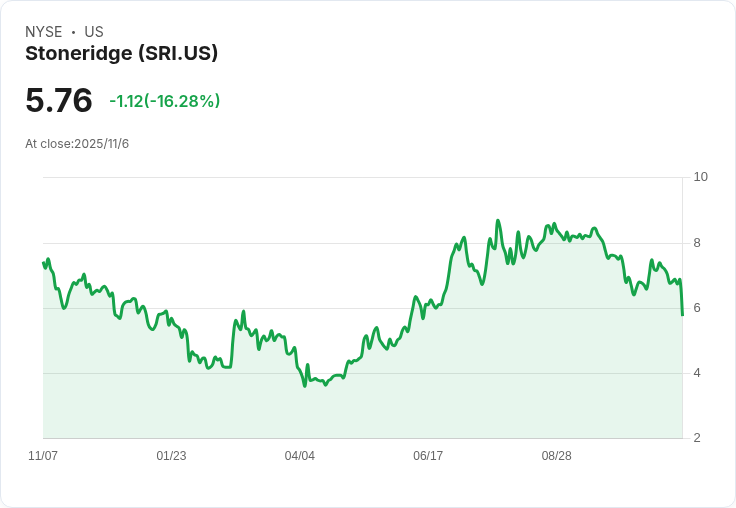Choose the 08/28 date axis label

556,456
